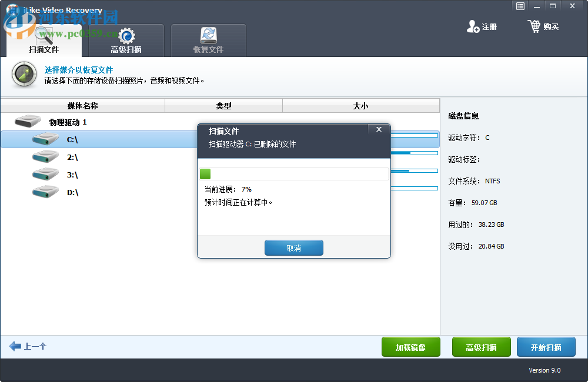Go back using 上一个 link
Image resolution: width=588 pixels, height=382 pixels.
[x=28, y=346]
